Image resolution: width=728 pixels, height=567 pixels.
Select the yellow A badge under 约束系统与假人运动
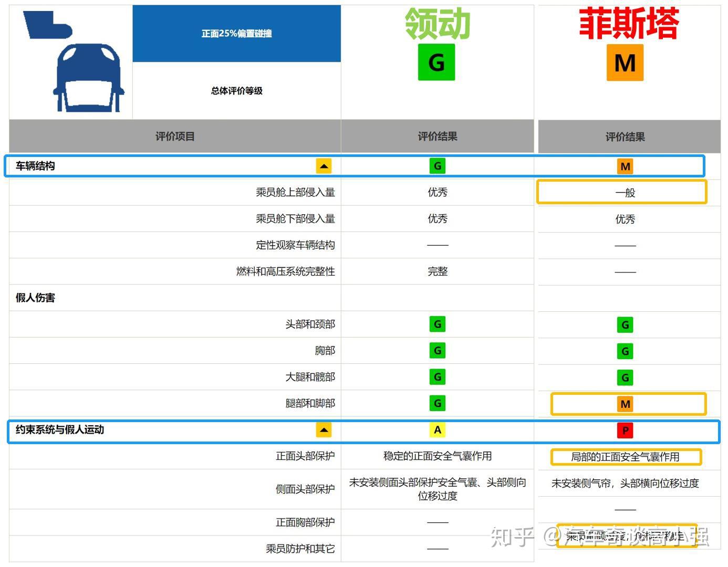tap(437, 430)
